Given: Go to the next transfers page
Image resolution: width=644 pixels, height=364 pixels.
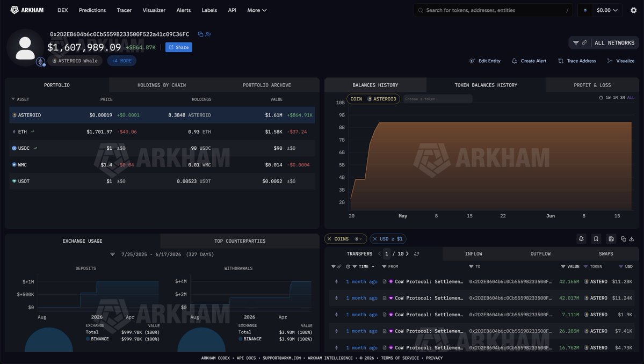Looking at the screenshot, I should click(x=407, y=254).
